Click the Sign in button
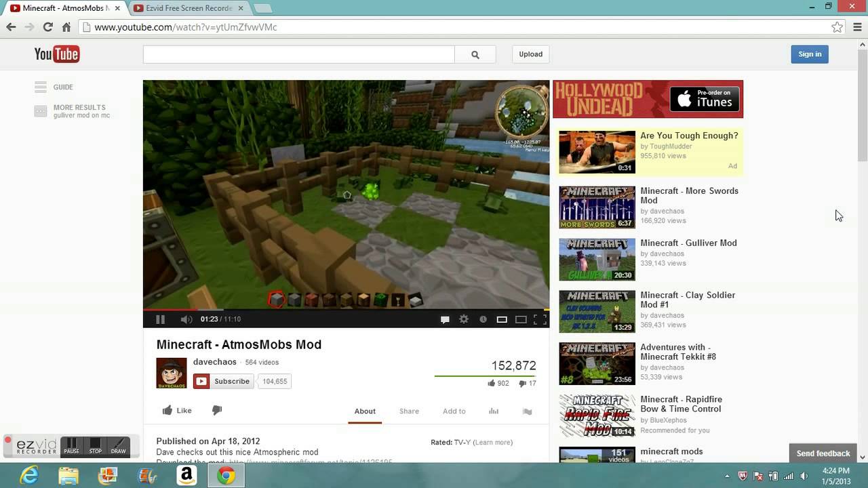The height and width of the screenshot is (488, 868). (810, 54)
